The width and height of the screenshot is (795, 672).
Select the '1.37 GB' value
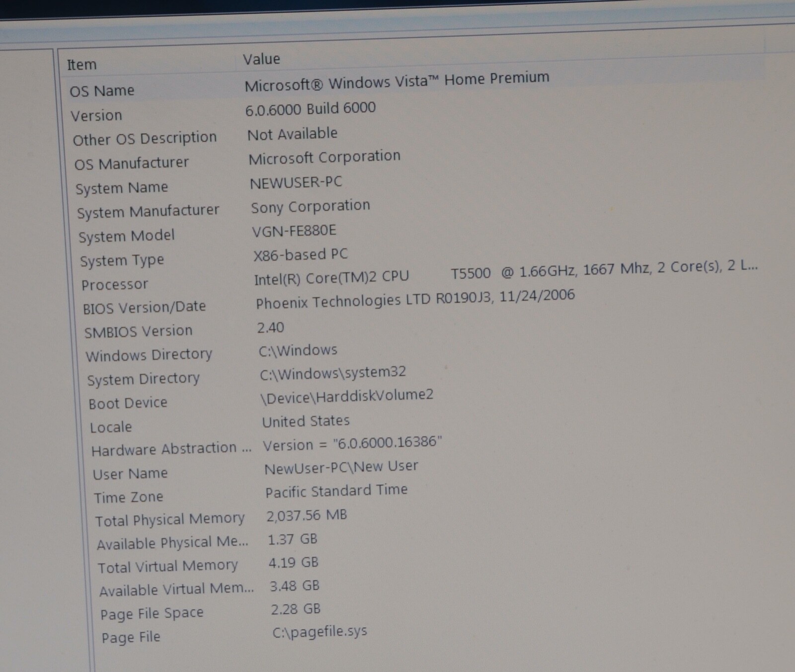[x=293, y=539]
